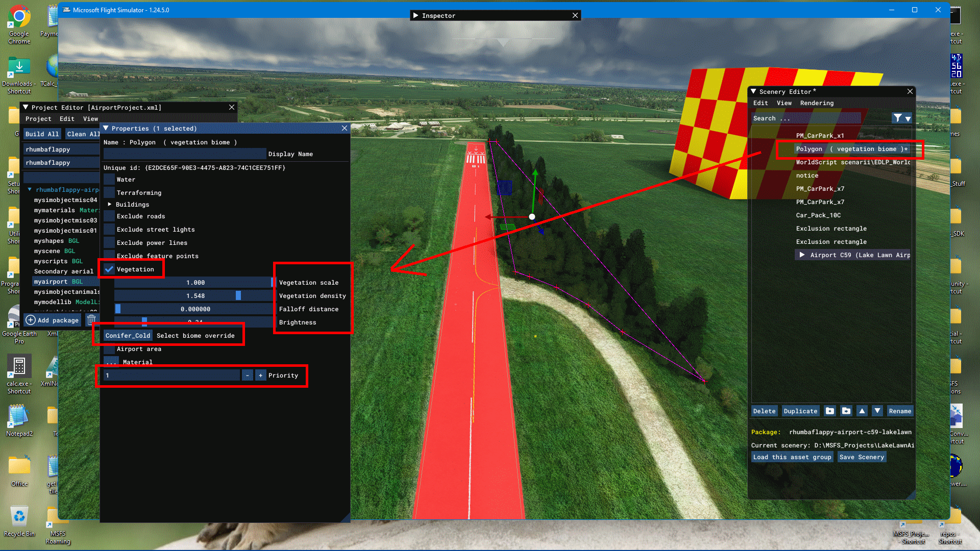
Task: Collapse the Properties panel with its triangle
Action: pos(106,128)
